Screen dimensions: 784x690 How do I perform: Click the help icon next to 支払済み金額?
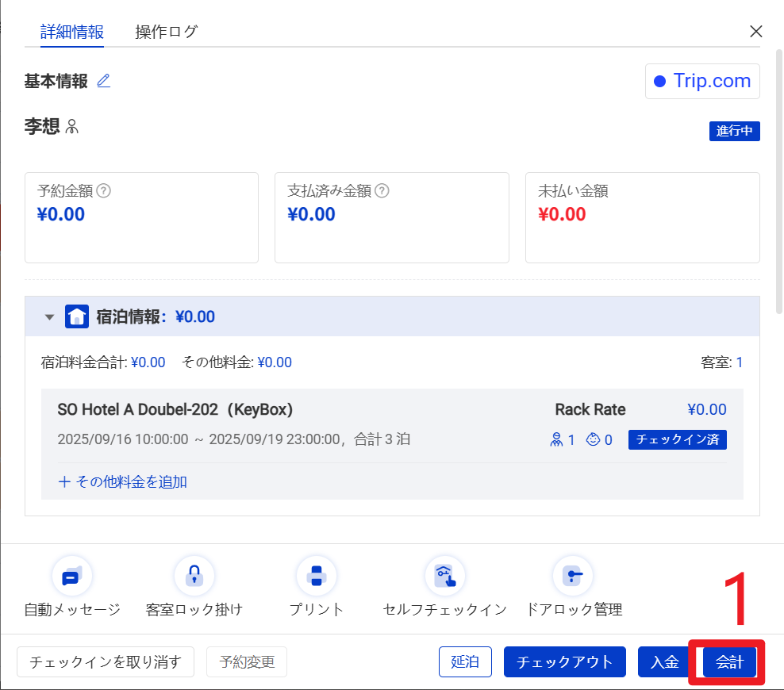pos(382,191)
